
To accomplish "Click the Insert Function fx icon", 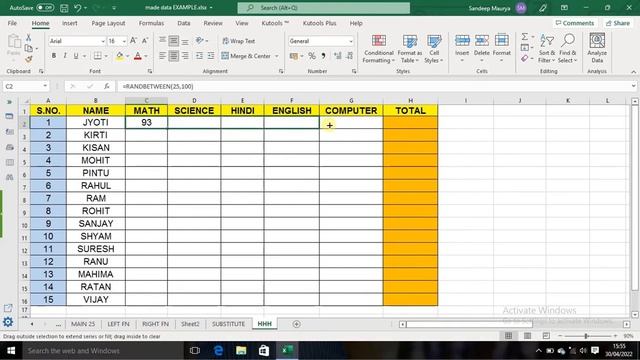I will coord(107,86).
